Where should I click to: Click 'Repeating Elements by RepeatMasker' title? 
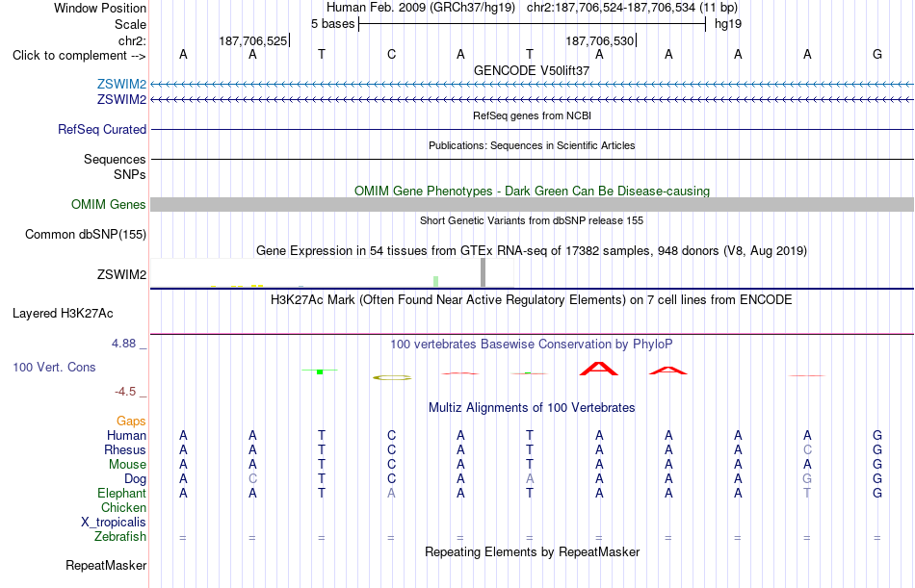(x=533, y=551)
